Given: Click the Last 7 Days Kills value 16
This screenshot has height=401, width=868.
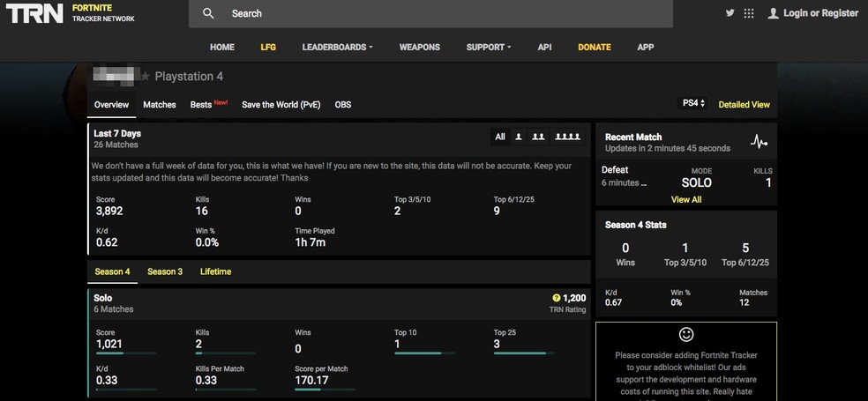Looking at the screenshot, I should click(x=201, y=211).
